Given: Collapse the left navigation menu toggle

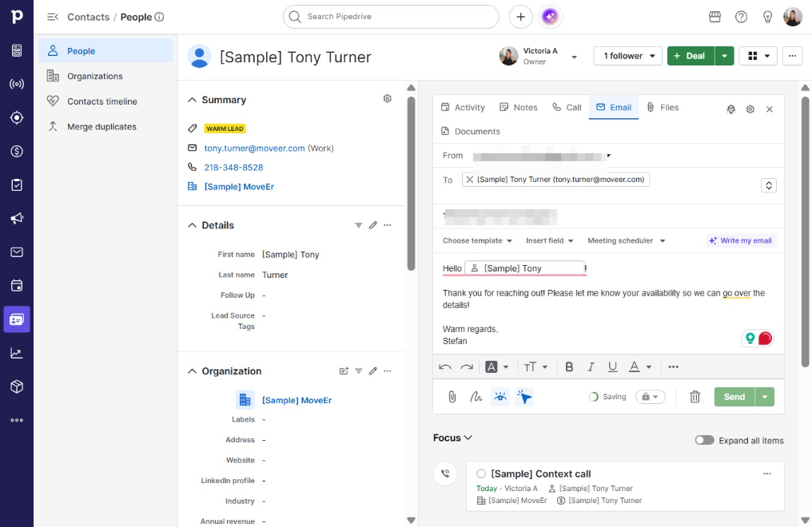Looking at the screenshot, I should (x=52, y=17).
